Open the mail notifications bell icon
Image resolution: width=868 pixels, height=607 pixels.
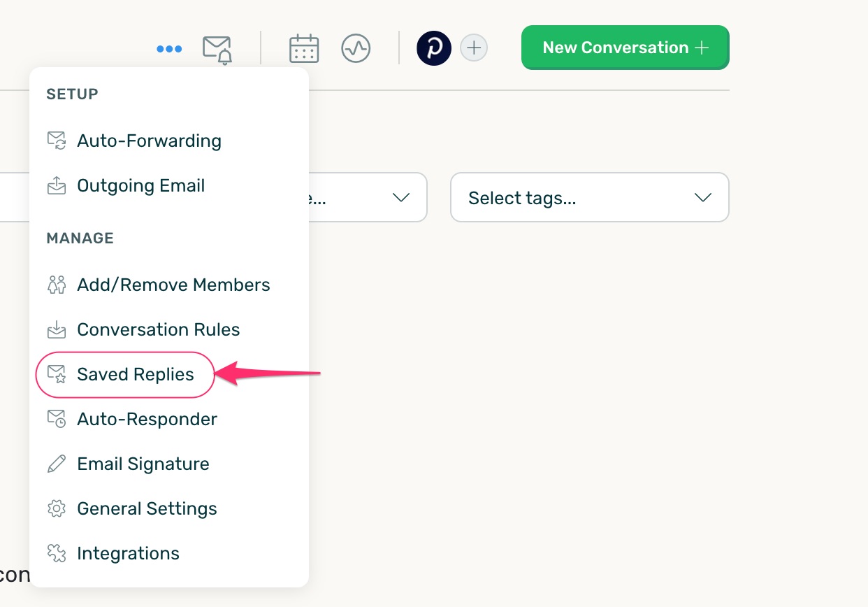pyautogui.click(x=217, y=50)
